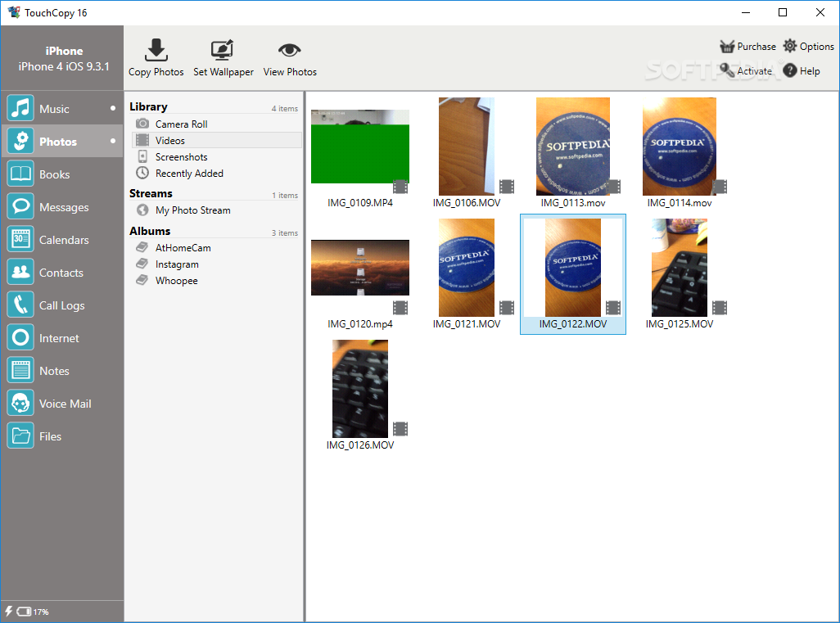Click the Options gear icon
Viewport: 840px width, 623px height.
[789, 46]
